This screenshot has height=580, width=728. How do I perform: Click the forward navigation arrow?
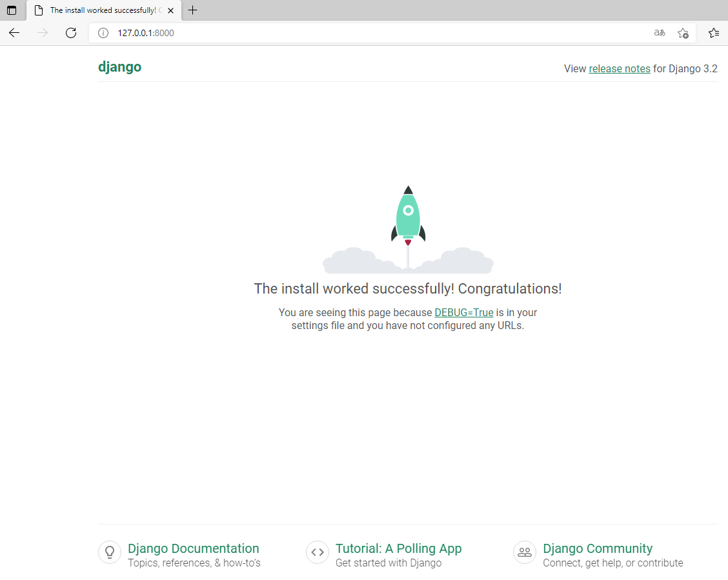click(43, 33)
